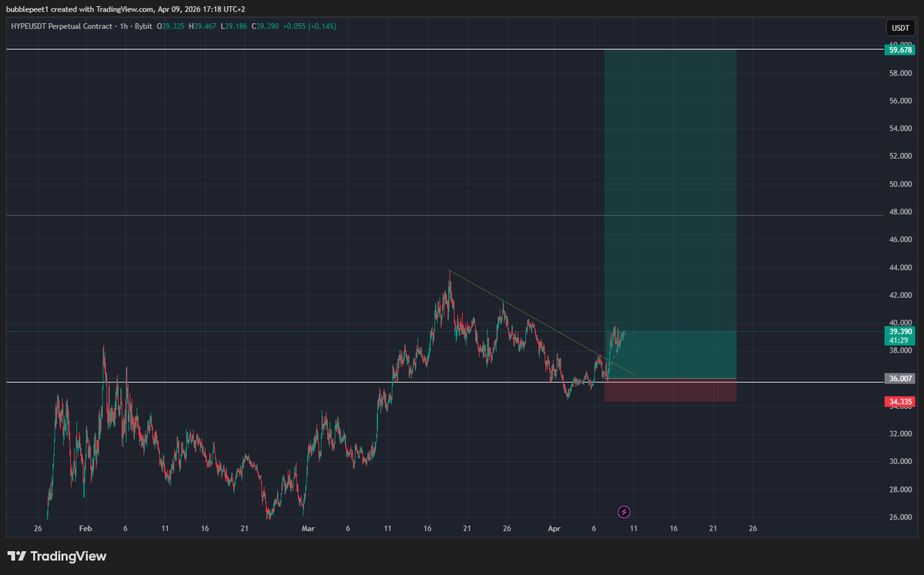
Task: Click the 26.000 price axis label
Action: click(x=900, y=517)
